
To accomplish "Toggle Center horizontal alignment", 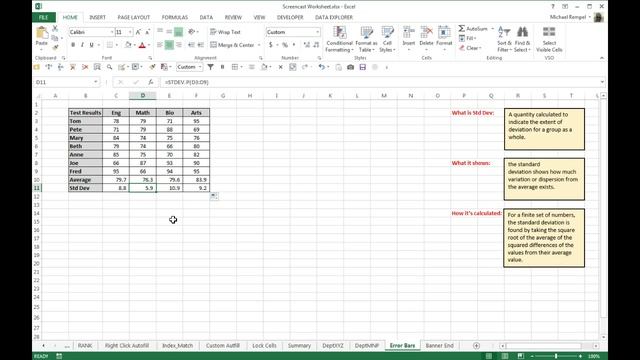I will 169,45.
